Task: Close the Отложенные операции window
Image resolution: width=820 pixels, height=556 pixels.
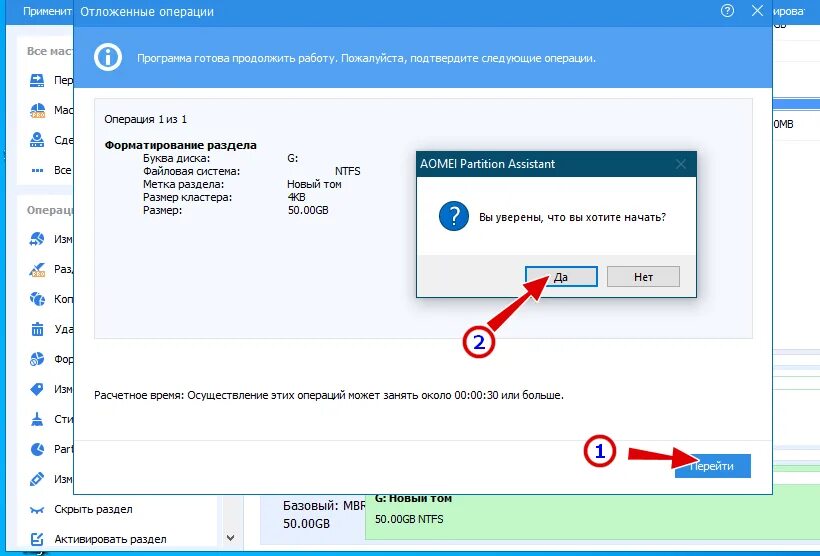Action: (x=757, y=10)
